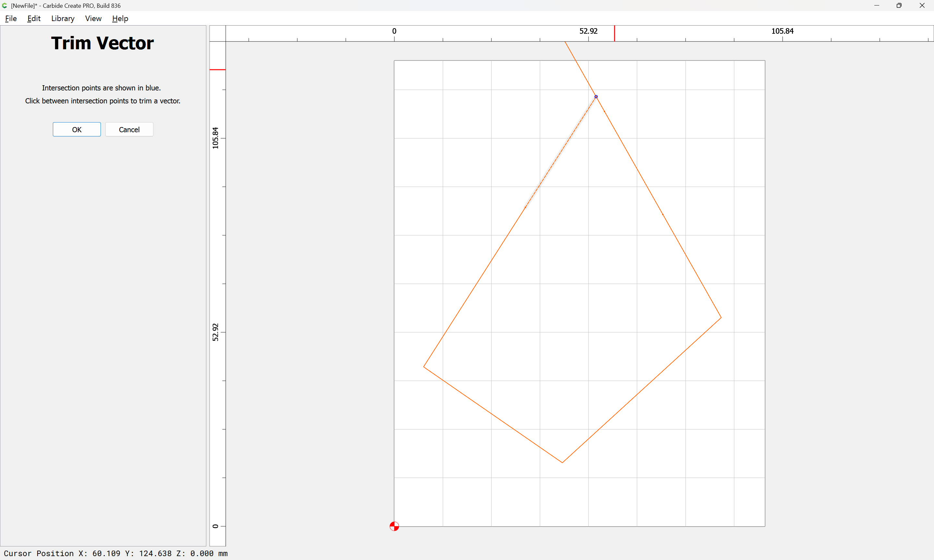Close the Carbide Create window
Viewport: 934px width, 560px height.
click(922, 6)
